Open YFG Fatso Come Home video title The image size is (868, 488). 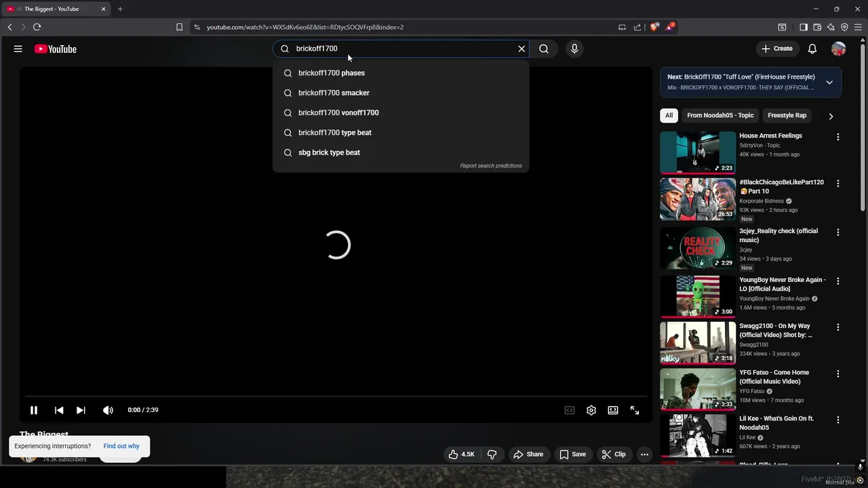pos(774,377)
